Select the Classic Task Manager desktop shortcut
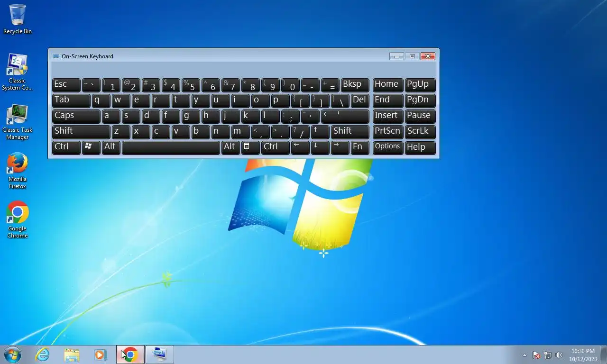Screen dimensions: 607x364 click(18, 122)
